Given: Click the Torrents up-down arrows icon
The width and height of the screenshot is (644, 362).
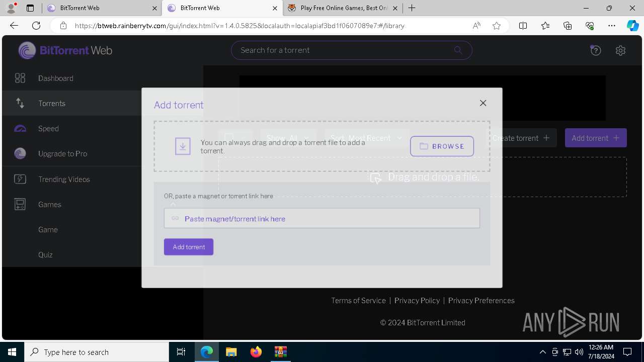Looking at the screenshot, I should [20, 103].
